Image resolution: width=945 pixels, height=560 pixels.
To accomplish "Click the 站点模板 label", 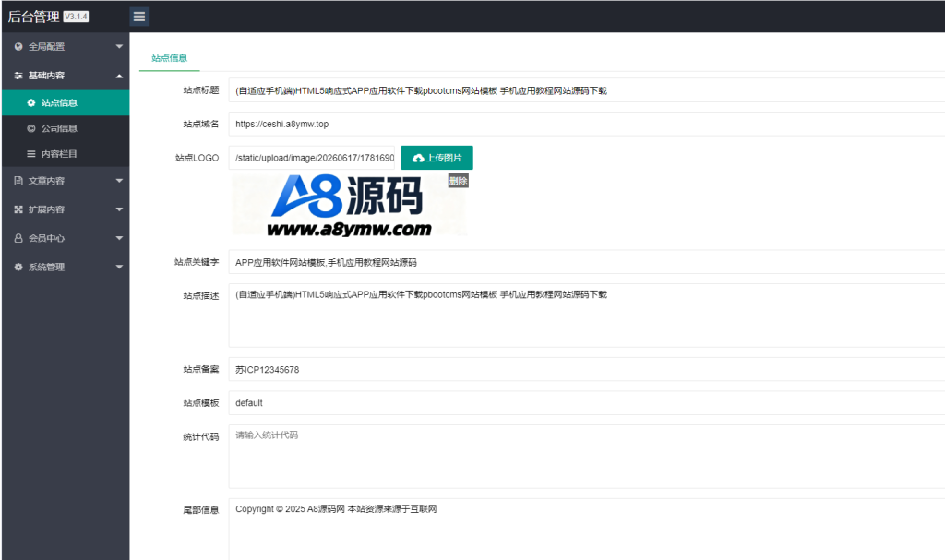I will (201, 403).
